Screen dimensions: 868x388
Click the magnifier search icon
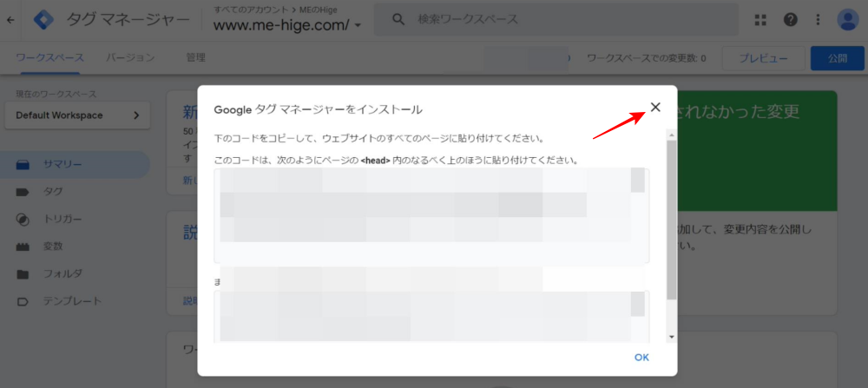point(398,19)
